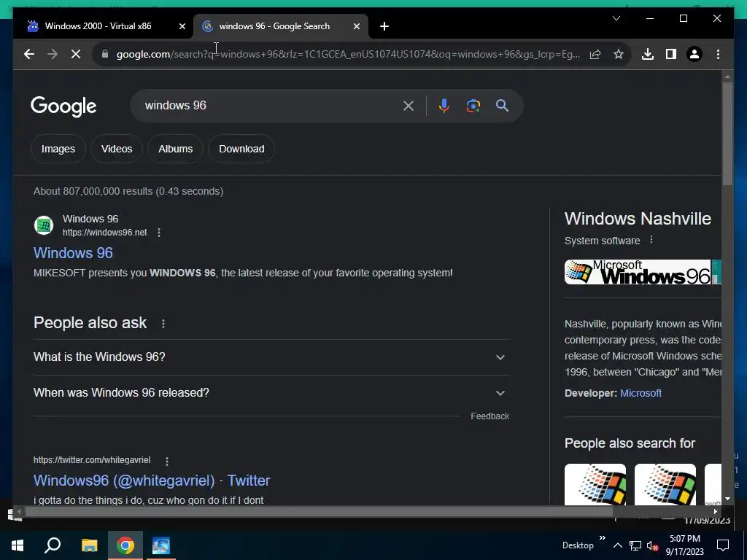The image size is (747, 560).
Task: Go back with the browser back arrow
Action: pyautogui.click(x=29, y=54)
